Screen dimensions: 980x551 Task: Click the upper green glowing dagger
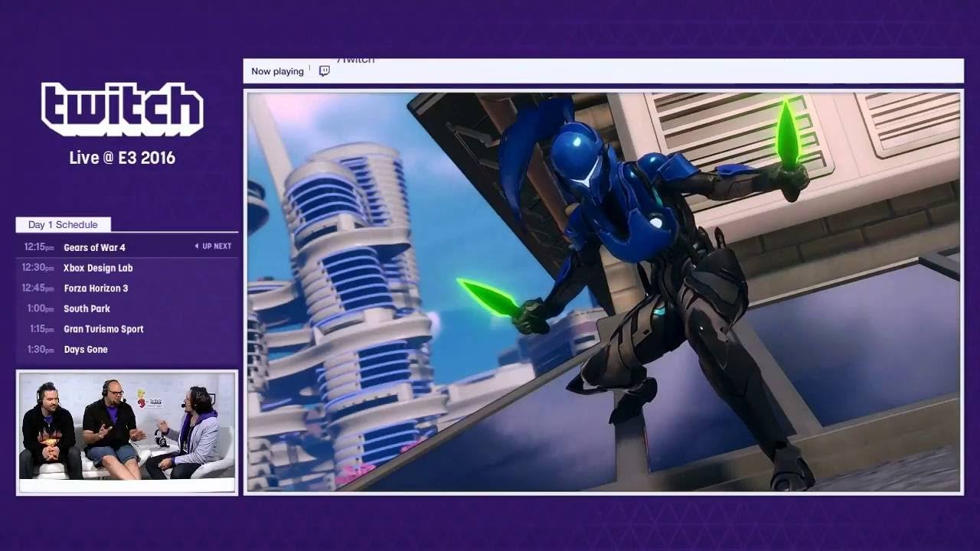pyautogui.click(x=787, y=136)
